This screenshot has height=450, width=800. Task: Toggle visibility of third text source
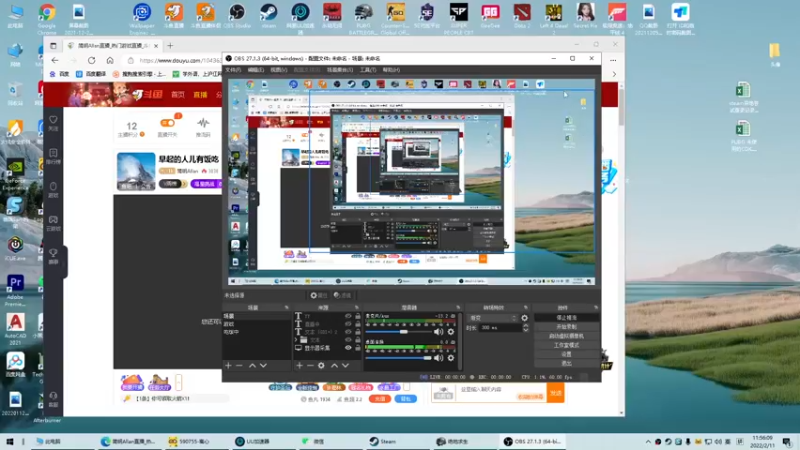(348, 332)
